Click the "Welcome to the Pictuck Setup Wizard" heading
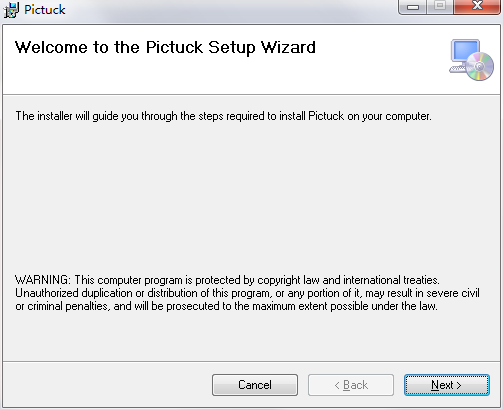The width and height of the screenshot is (503, 410). click(x=165, y=47)
